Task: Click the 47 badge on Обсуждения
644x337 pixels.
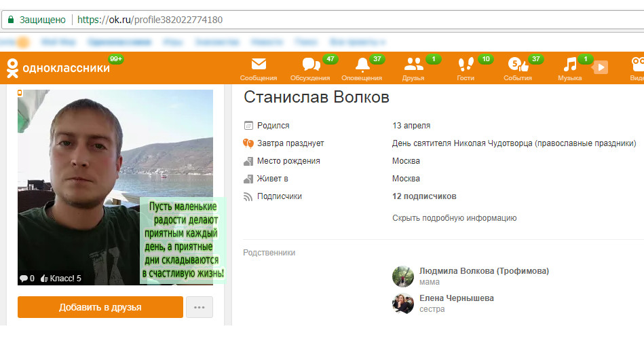Action: pos(330,59)
